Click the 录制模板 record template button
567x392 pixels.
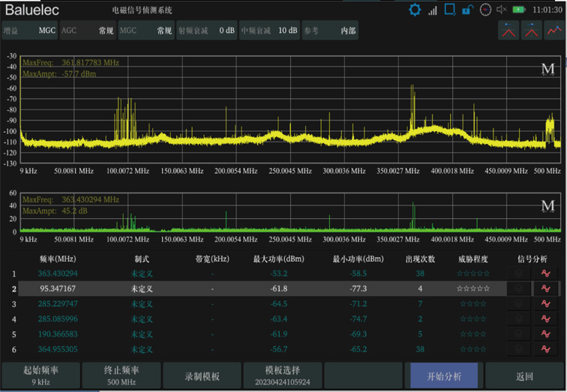pos(202,376)
